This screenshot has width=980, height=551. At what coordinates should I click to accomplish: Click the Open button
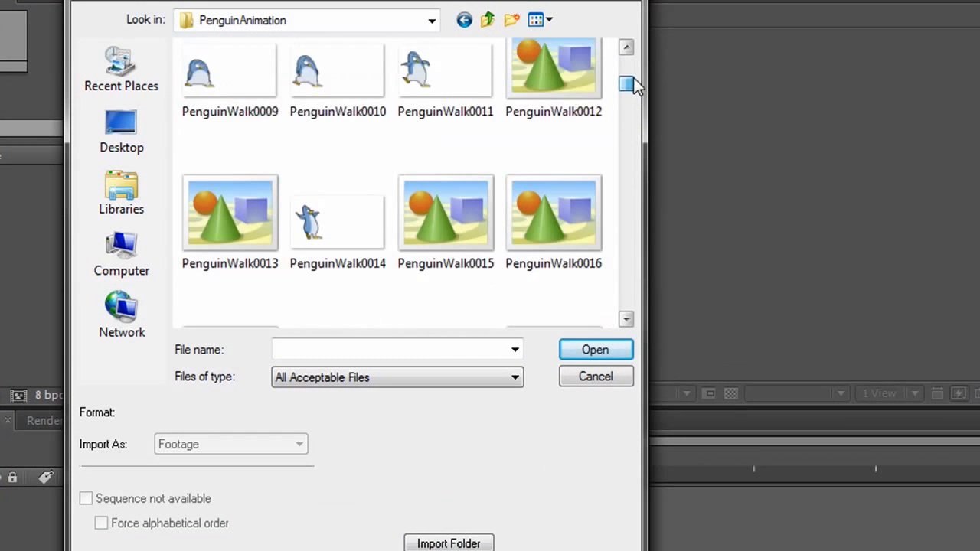coord(596,350)
